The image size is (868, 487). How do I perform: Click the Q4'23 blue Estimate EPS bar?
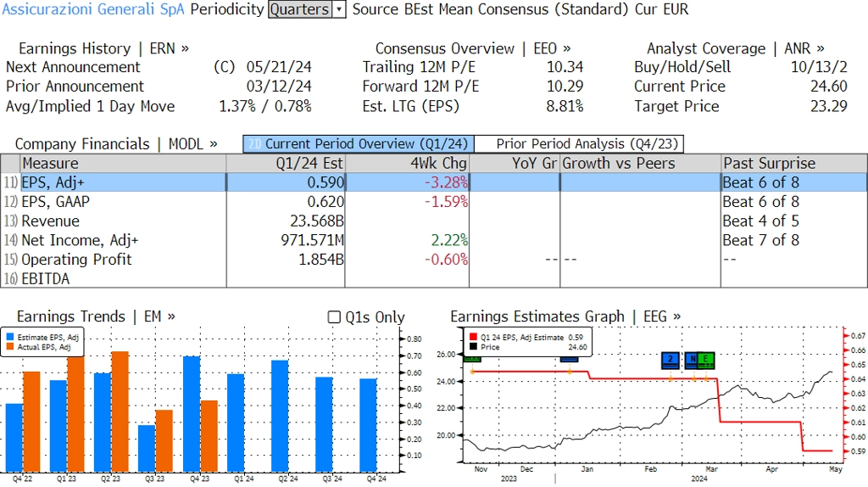point(192,414)
